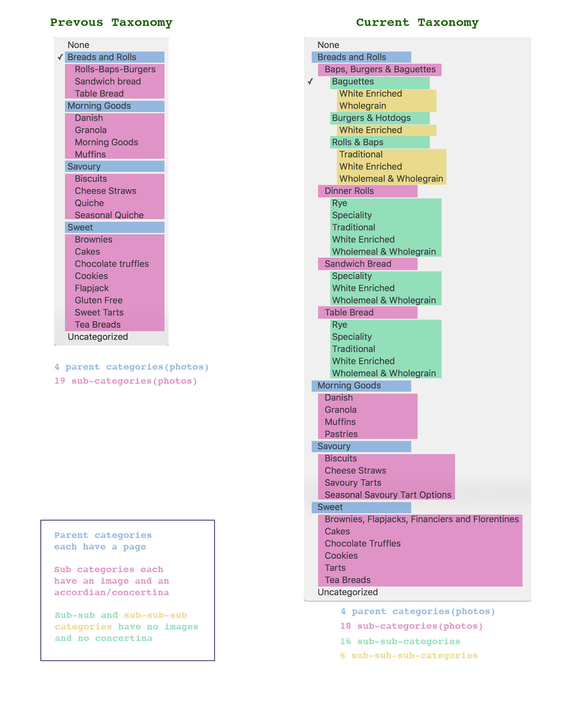Pick 'Chocolate Truffles' in Current Taxonomy
The image size is (576, 728).
[363, 543]
